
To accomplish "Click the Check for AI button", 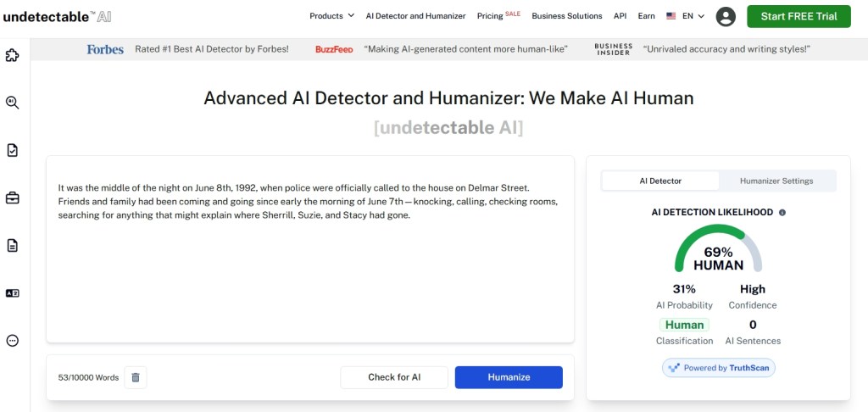I will 394,377.
